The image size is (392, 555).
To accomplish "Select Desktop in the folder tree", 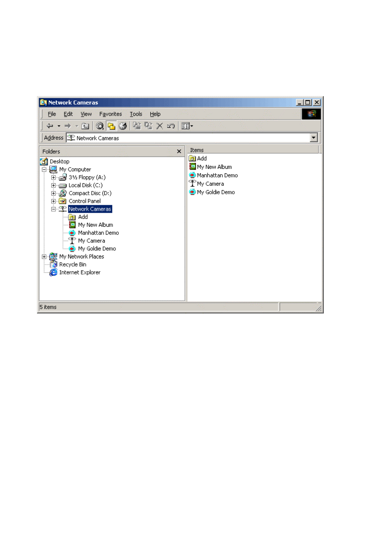I will pos(60,161).
